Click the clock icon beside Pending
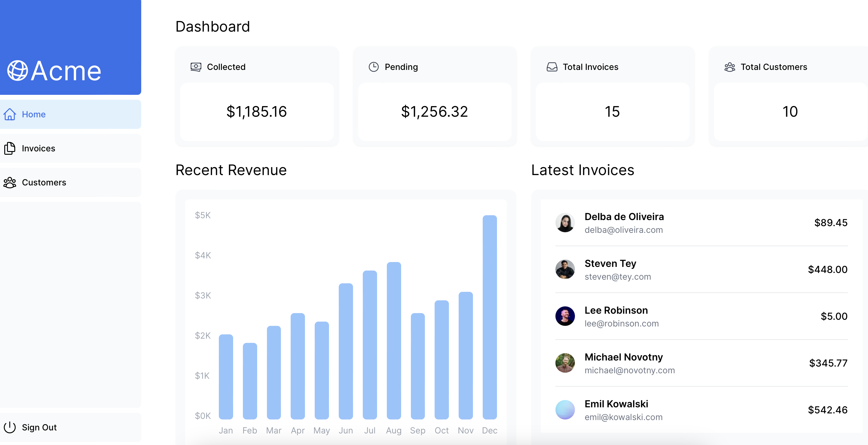Image resolution: width=868 pixels, height=445 pixels. [x=373, y=67]
